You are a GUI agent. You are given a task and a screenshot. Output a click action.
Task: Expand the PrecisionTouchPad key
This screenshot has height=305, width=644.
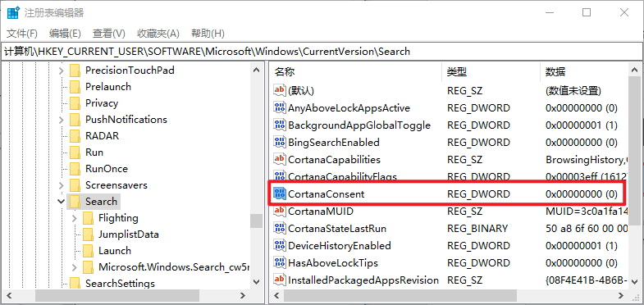pyautogui.click(x=62, y=71)
